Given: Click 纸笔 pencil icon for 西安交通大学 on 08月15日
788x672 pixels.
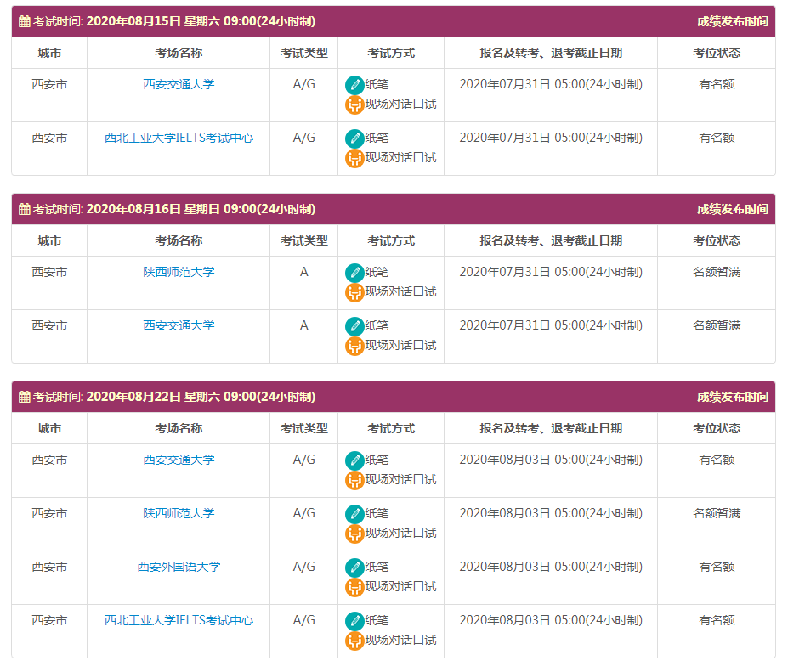Looking at the screenshot, I should 354,85.
